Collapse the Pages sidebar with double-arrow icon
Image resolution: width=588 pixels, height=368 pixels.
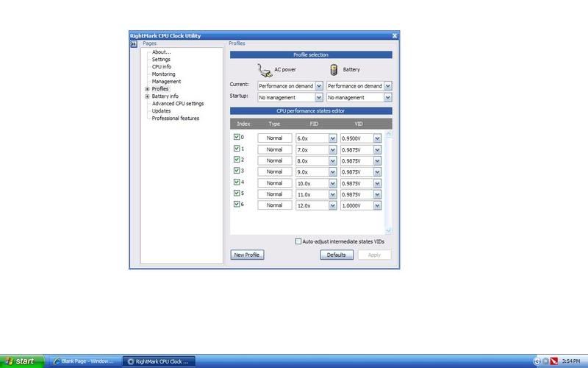pyautogui.click(x=134, y=44)
